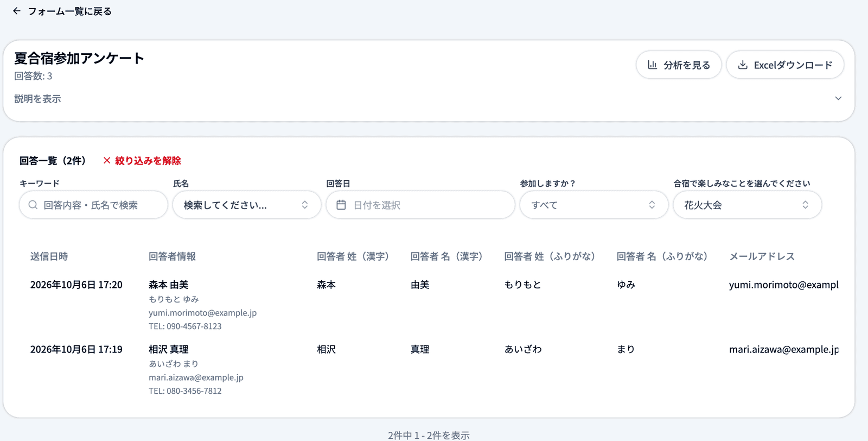Click phone number TEL: 080-3456-7812
This screenshot has width=868, height=441.
click(x=185, y=391)
